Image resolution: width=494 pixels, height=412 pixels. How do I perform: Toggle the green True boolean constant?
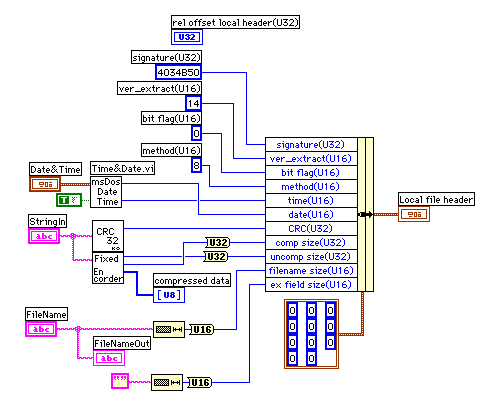tap(69, 200)
